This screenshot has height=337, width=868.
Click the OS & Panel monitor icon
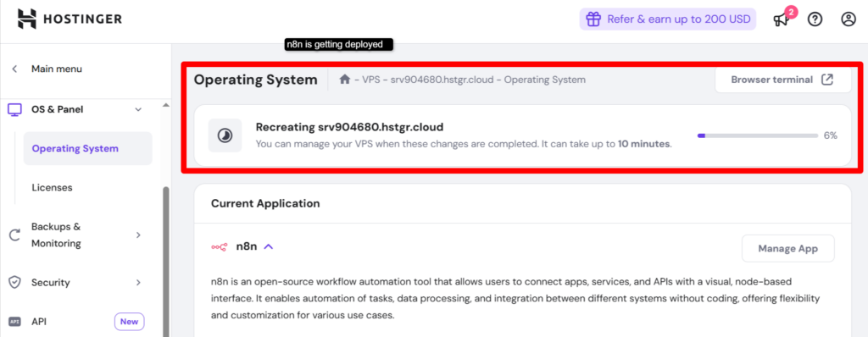pyautogui.click(x=15, y=109)
